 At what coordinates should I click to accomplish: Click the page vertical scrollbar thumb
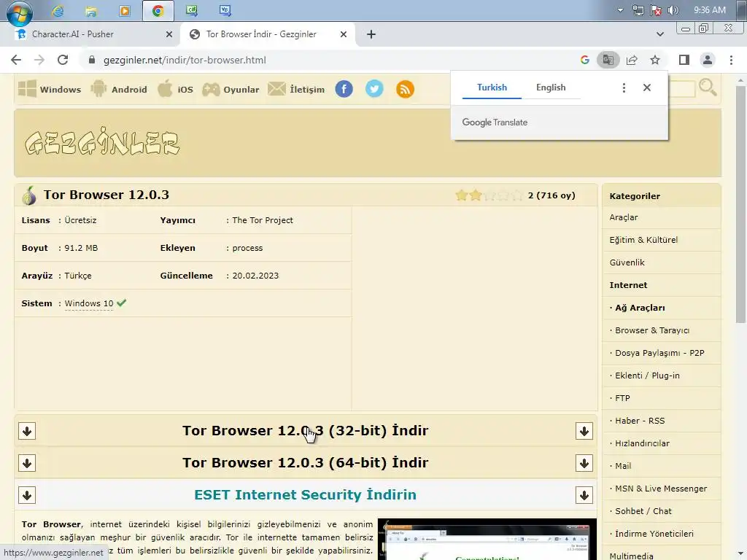[740, 205]
